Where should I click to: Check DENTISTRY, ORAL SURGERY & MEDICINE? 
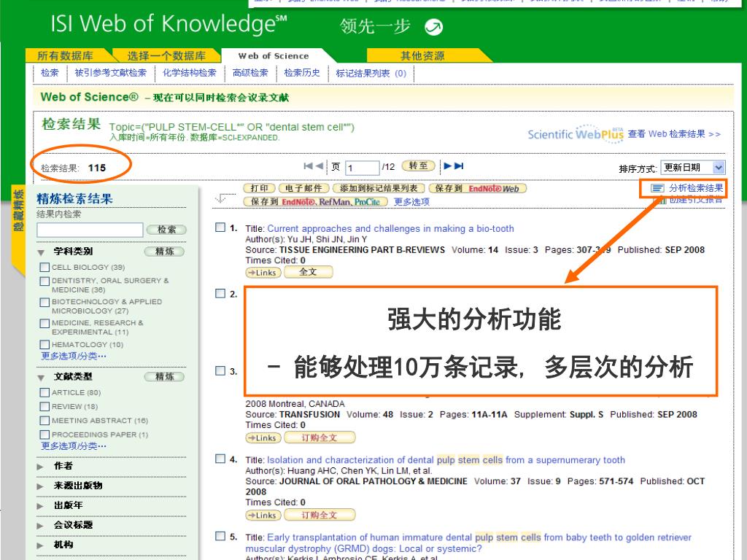tap(44, 281)
